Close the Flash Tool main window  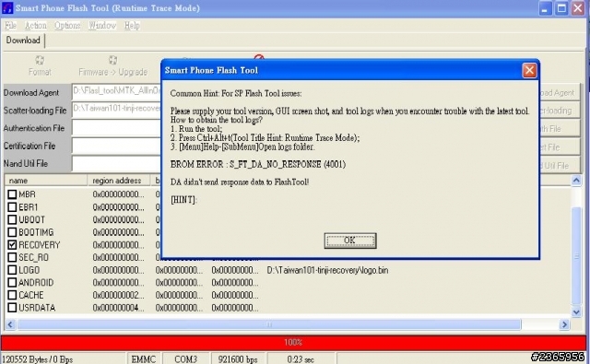578,8
